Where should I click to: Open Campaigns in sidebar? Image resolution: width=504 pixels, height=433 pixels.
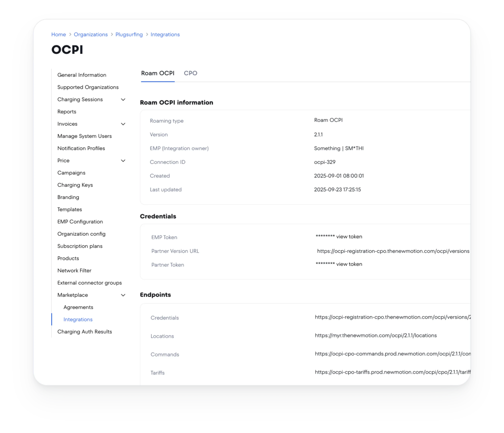coord(71,173)
